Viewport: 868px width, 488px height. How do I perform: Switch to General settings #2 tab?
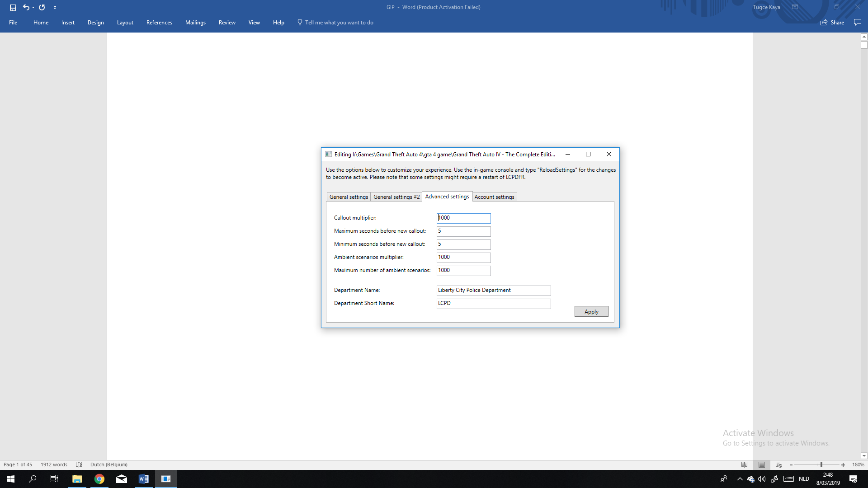[396, 197]
